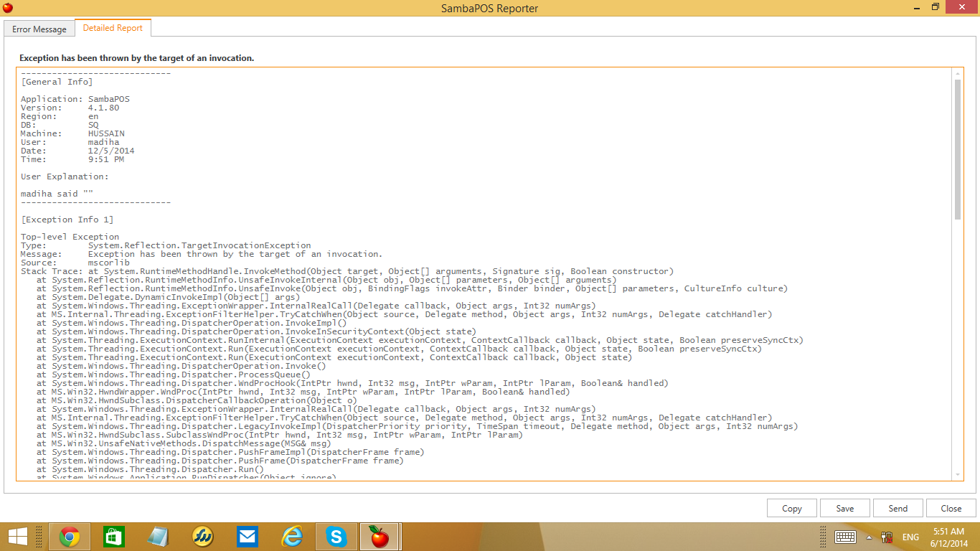The image size is (980, 551).
Task: Select the SambaPOS apple taskbar icon
Action: click(380, 536)
